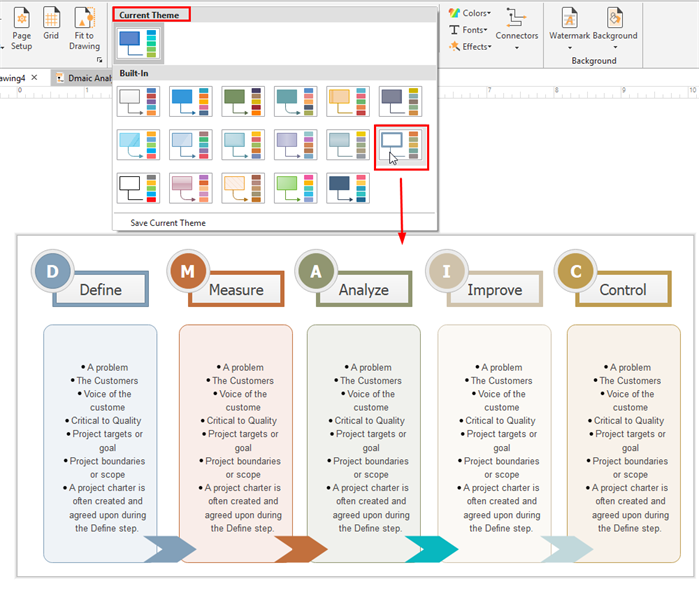Click the beige I circle
Image resolution: width=699 pixels, height=600 pixels.
[x=446, y=271]
